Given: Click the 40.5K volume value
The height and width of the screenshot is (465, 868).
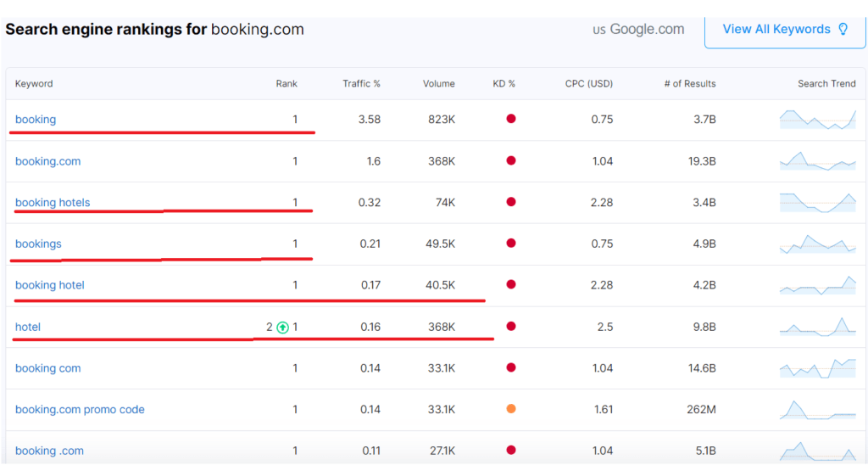Looking at the screenshot, I should click(440, 285).
